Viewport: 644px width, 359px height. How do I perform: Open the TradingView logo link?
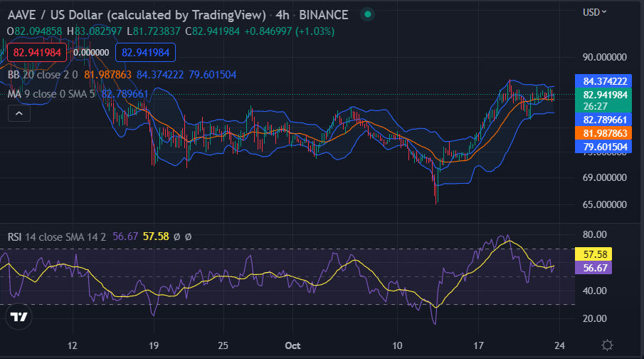click(19, 317)
